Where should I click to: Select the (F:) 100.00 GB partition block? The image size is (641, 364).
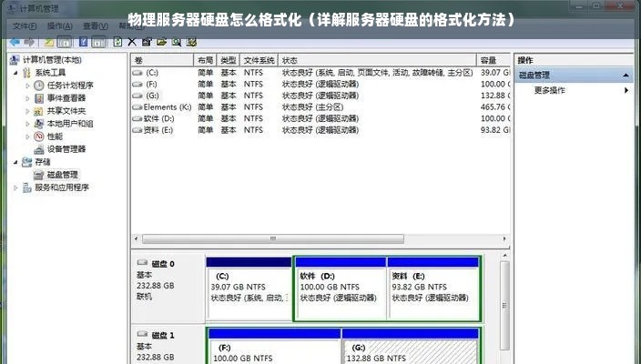coord(274,347)
